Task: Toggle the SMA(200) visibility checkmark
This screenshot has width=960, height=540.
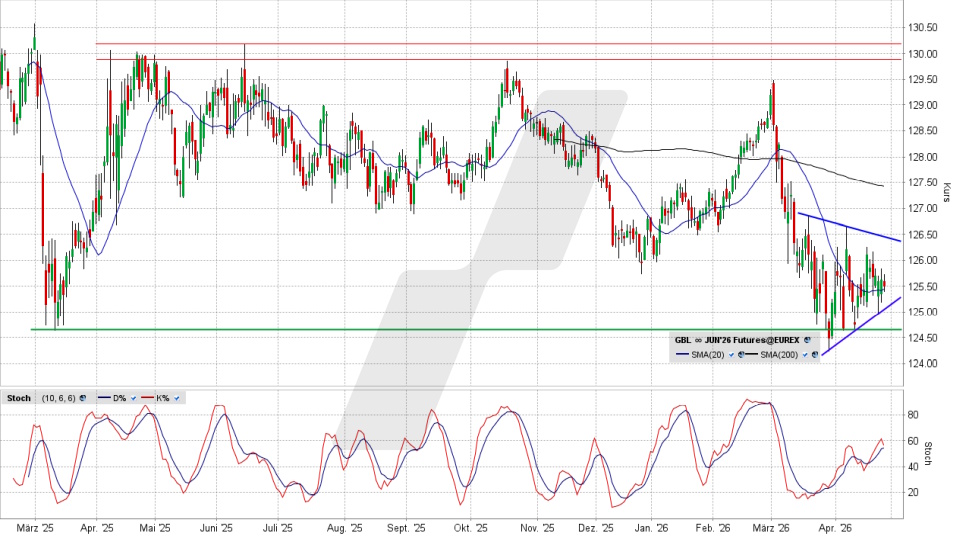Action: coord(806,354)
